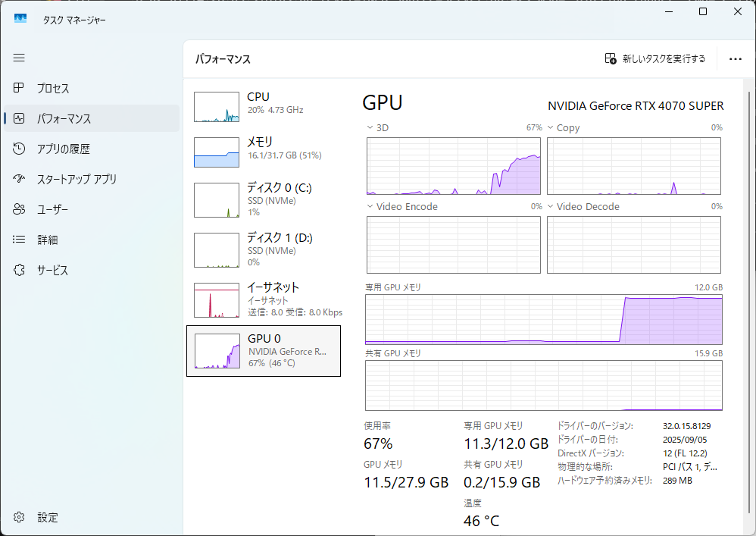
Task: Open アプリの履歴 history icon
Action: [x=20, y=149]
